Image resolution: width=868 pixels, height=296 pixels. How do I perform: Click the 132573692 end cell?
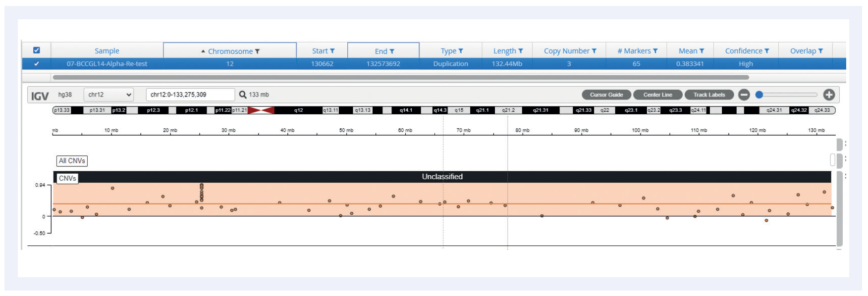point(383,64)
